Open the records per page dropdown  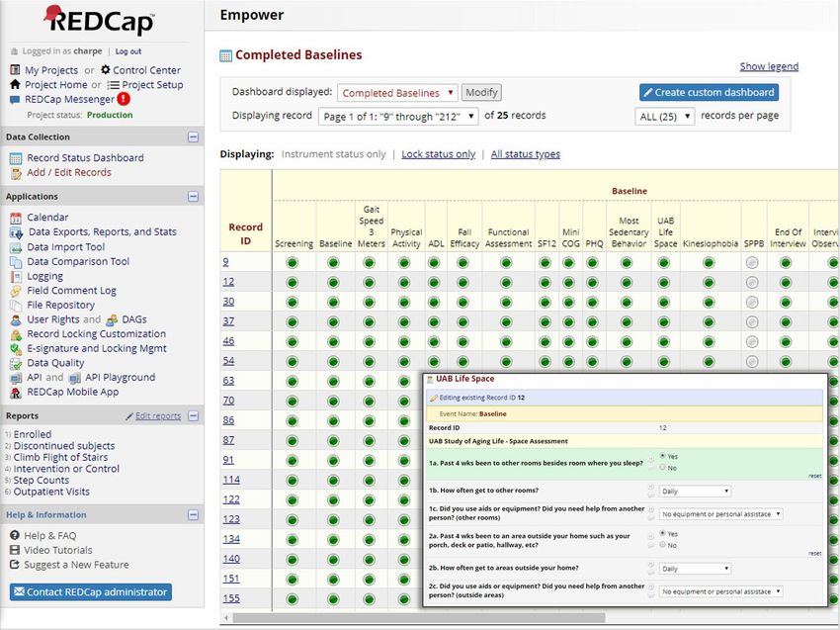point(665,117)
